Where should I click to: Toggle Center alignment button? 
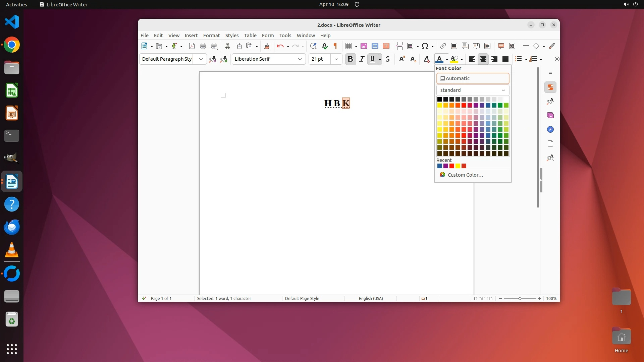pos(483,59)
